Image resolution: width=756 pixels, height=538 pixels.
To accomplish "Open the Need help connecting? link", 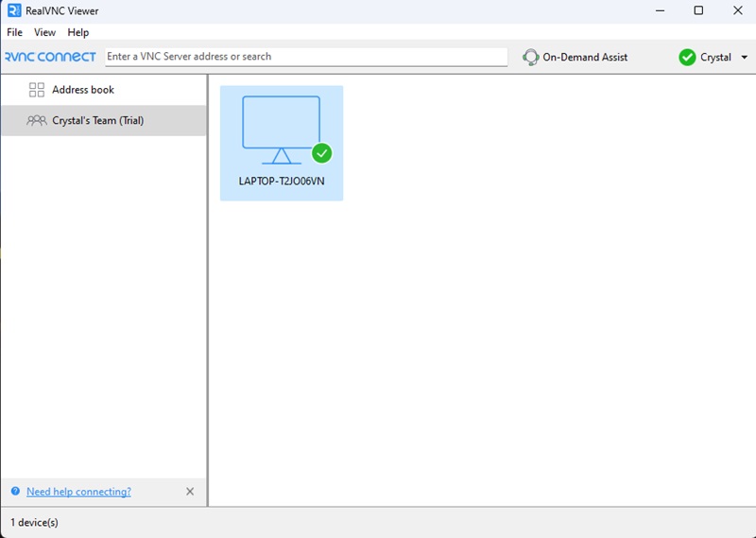I will click(x=78, y=491).
